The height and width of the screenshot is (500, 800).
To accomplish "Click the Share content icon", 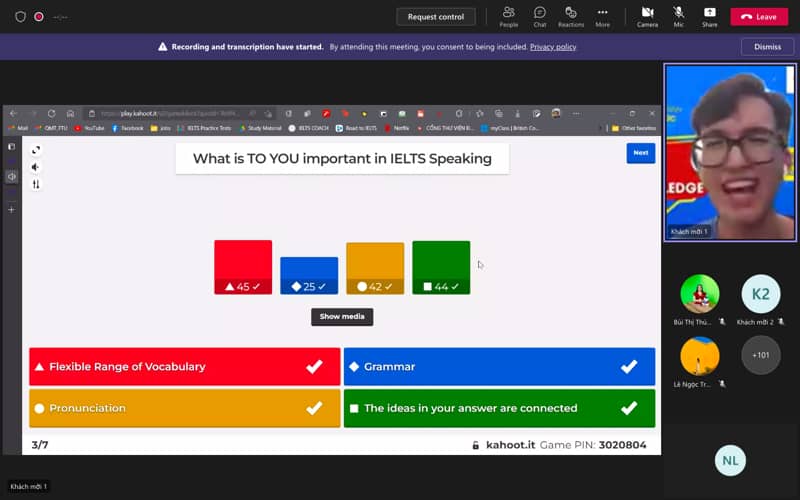I will 709,15.
